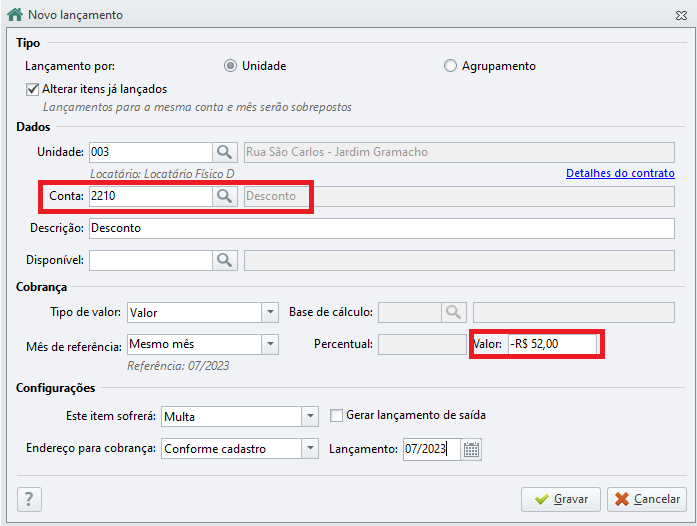Uncheck Alterar itens já lançados

(32, 89)
